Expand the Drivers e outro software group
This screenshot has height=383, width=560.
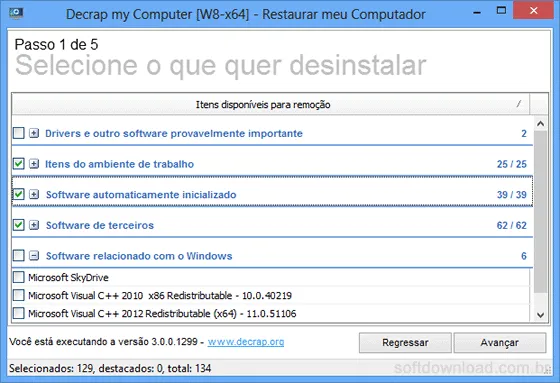[x=34, y=133]
